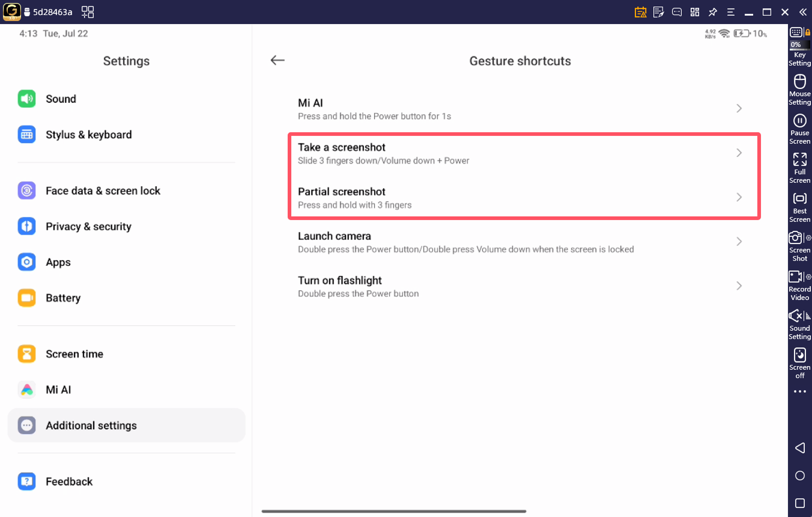Open the Mi AI colorful icon in the sidebar
This screenshot has width=812, height=517.
pyautogui.click(x=26, y=390)
